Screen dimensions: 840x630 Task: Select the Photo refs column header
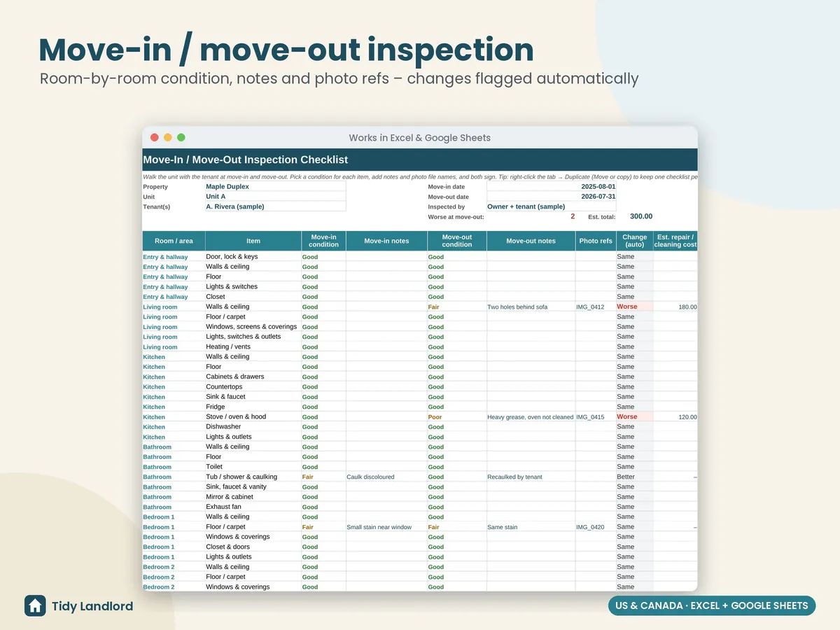coord(596,241)
